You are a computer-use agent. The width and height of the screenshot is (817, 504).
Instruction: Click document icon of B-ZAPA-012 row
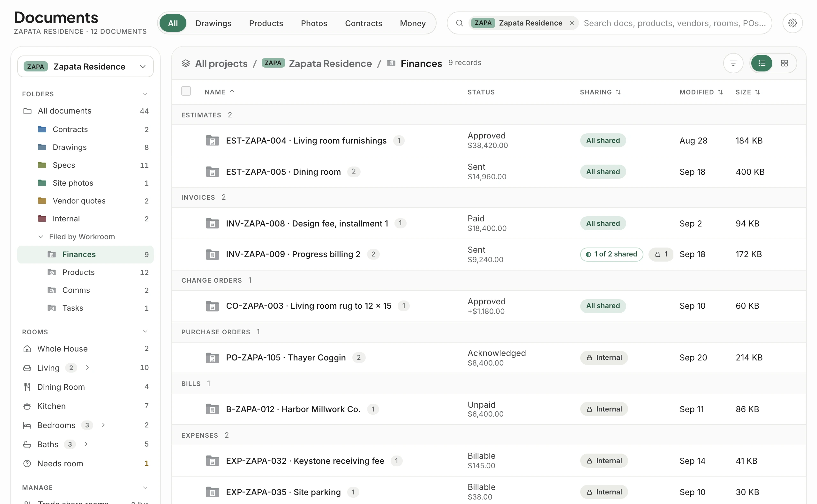click(x=213, y=409)
